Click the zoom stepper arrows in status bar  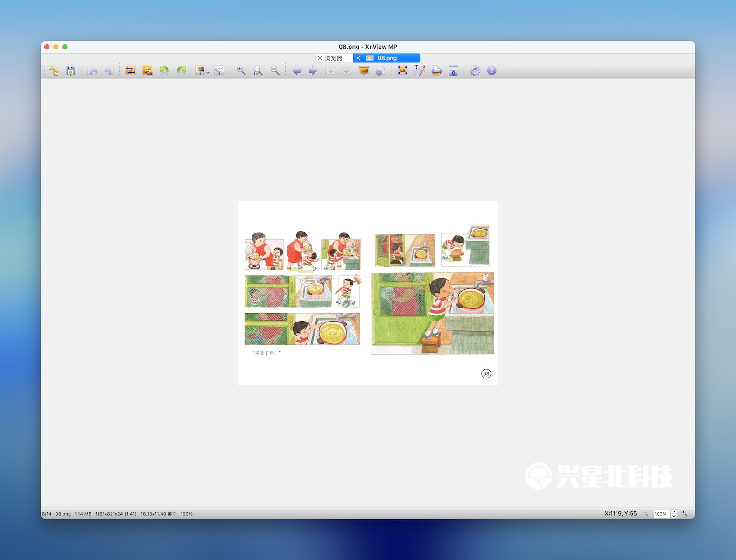(673, 514)
